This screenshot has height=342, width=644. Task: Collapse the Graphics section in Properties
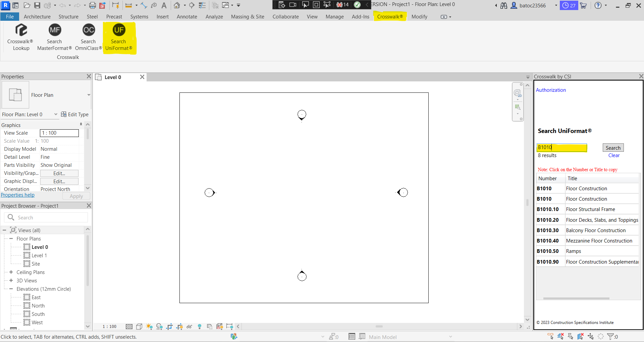point(81,125)
